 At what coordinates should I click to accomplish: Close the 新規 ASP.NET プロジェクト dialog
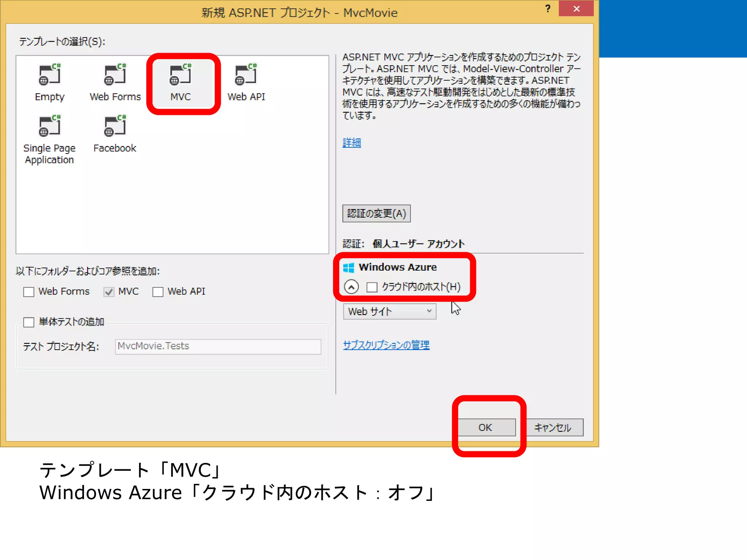[x=576, y=8]
